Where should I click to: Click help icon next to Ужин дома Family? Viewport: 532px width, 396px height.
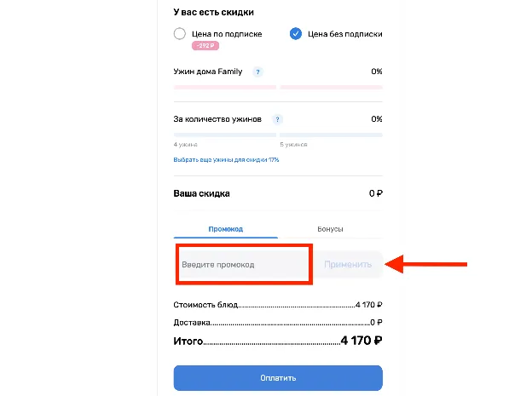click(x=257, y=72)
